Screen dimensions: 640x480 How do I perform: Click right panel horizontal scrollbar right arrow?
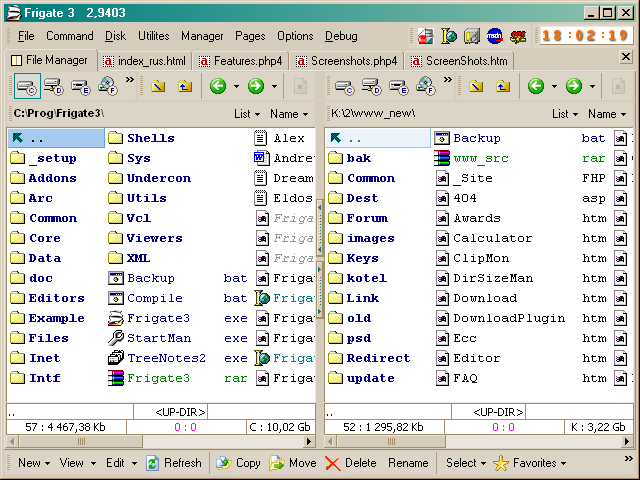[x=627, y=441]
